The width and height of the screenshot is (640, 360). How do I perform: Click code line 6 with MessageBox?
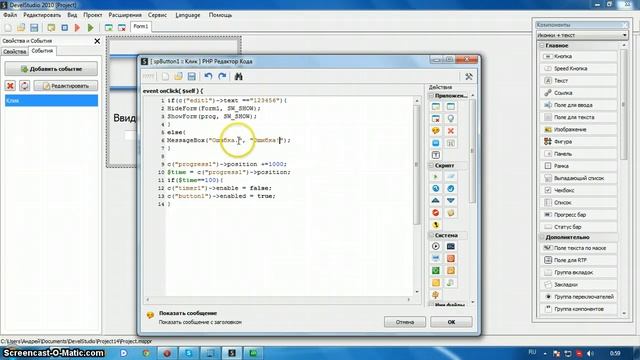[229, 140]
